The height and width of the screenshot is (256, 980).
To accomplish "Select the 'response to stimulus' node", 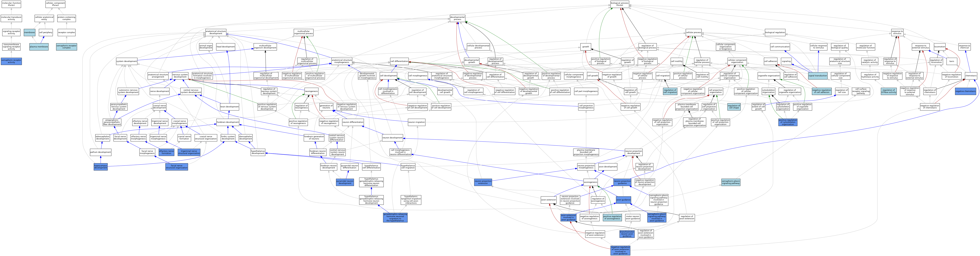I will 897,33.
